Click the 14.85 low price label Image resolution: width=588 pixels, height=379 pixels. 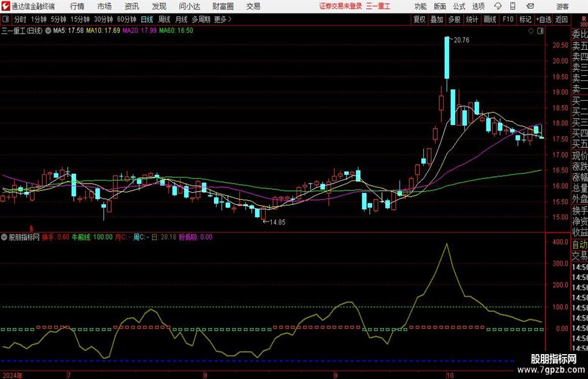point(278,222)
